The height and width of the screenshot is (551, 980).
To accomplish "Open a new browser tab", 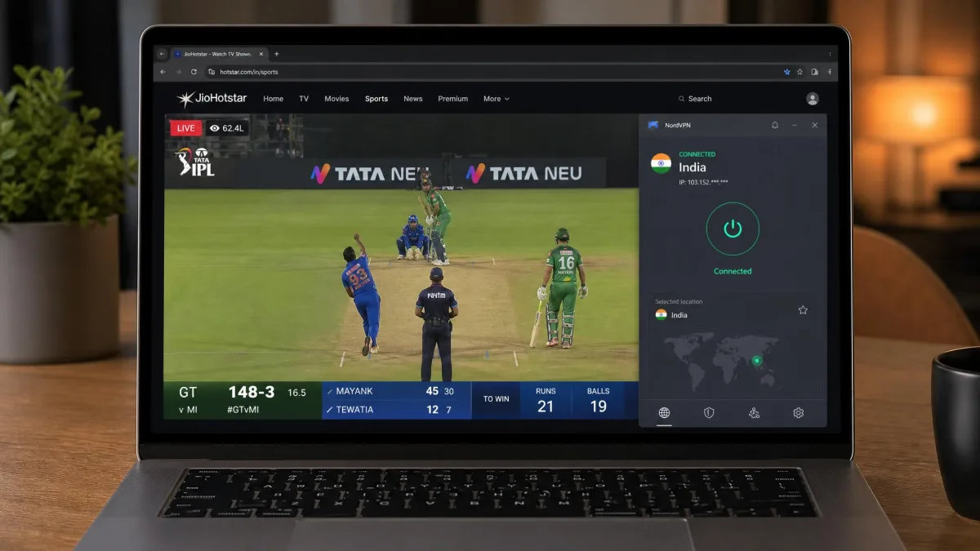I will [x=276, y=54].
